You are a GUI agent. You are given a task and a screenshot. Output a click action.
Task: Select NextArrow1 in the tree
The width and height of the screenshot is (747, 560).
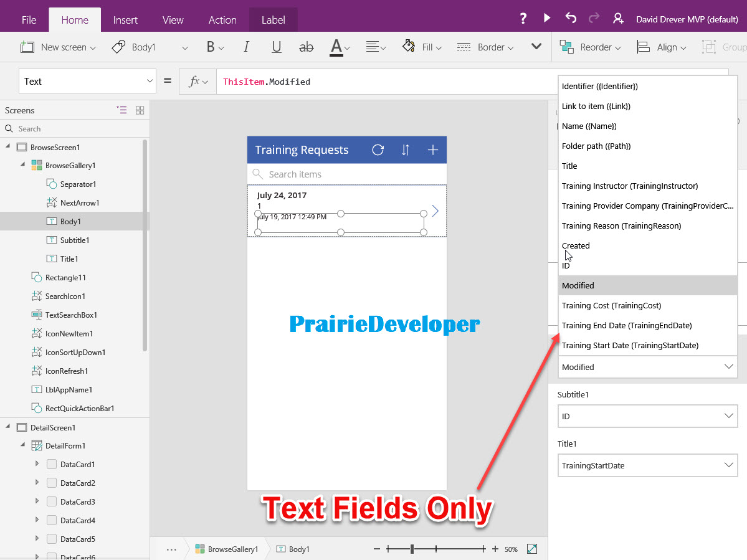coord(80,203)
